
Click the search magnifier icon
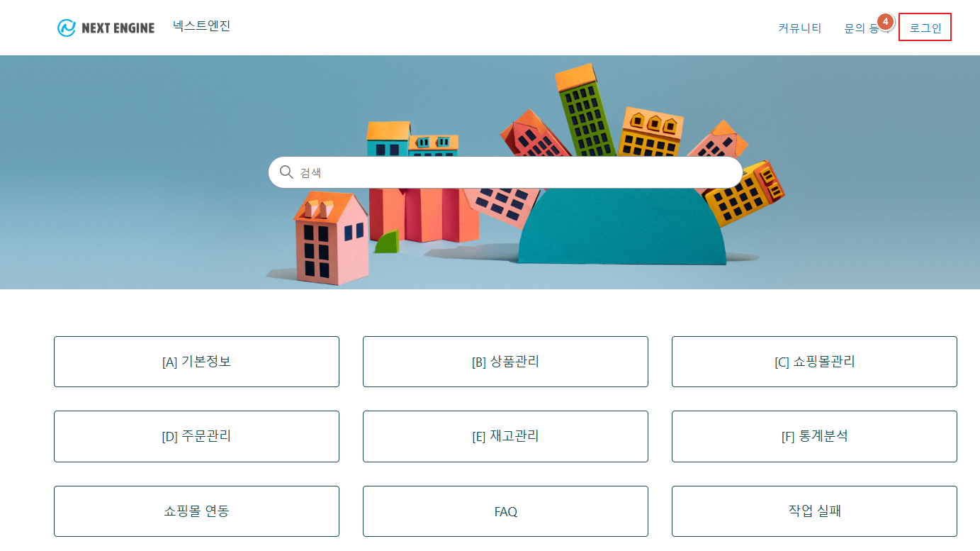[x=286, y=172]
